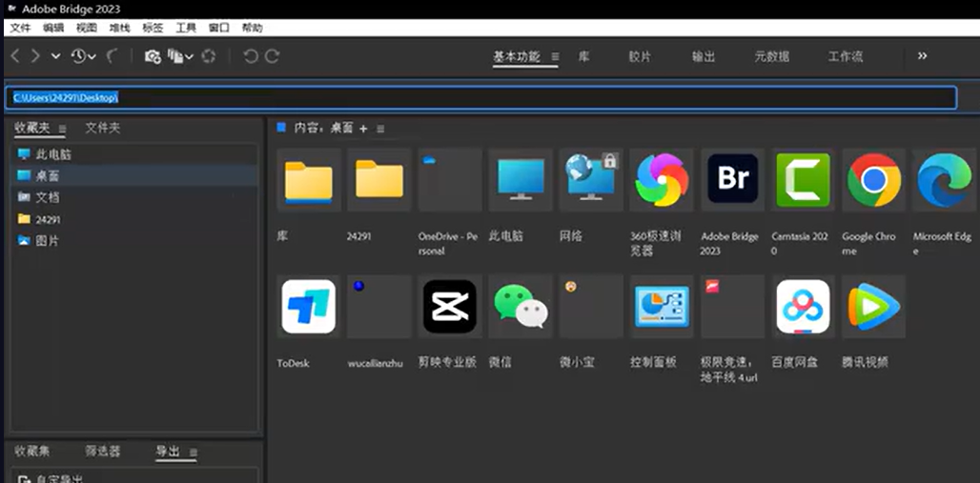Click the Forward navigation arrow
This screenshot has height=483, width=980.
[35, 56]
